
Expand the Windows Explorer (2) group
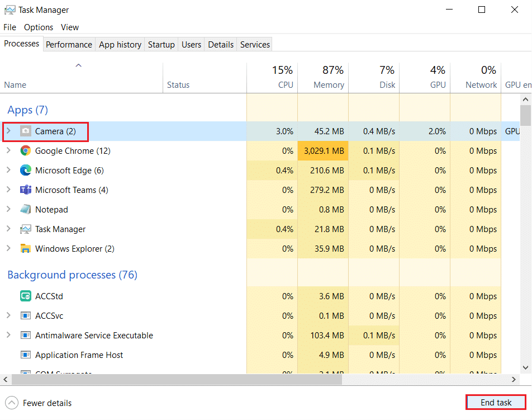click(8, 248)
